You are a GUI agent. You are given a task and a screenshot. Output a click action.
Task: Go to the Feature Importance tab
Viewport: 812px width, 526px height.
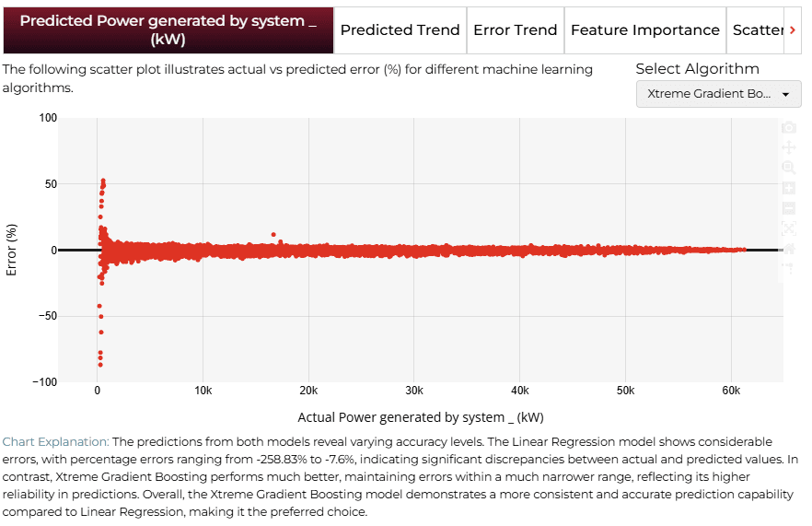[645, 30]
